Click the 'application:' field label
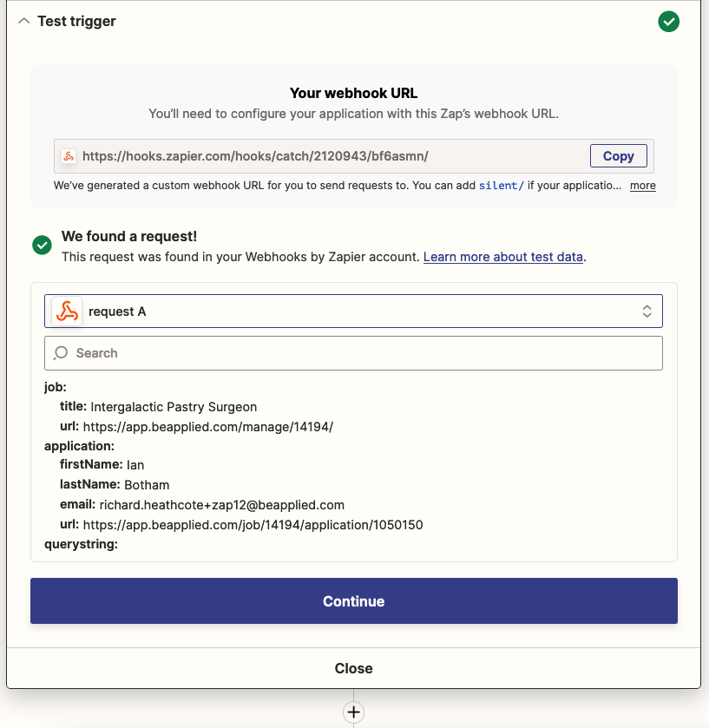 pyautogui.click(x=79, y=446)
